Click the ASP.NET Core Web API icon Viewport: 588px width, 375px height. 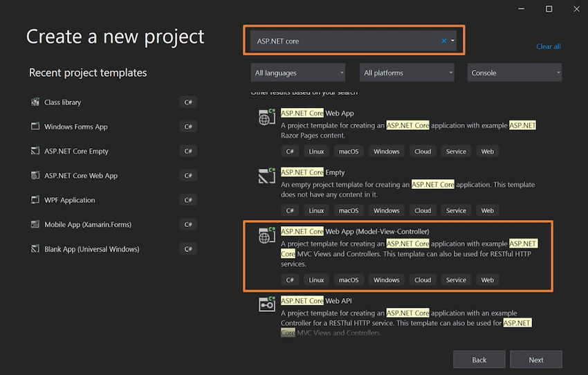[x=266, y=304]
